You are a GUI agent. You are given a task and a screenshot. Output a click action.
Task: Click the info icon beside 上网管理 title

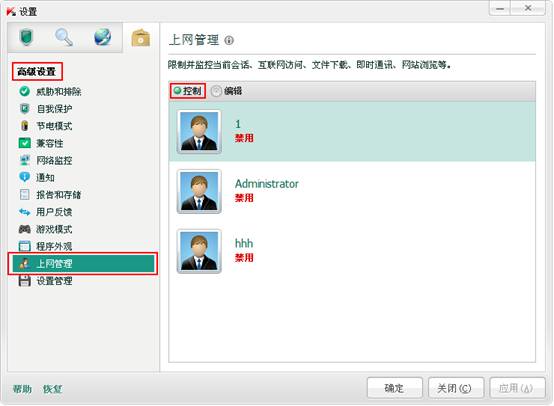pos(229,41)
